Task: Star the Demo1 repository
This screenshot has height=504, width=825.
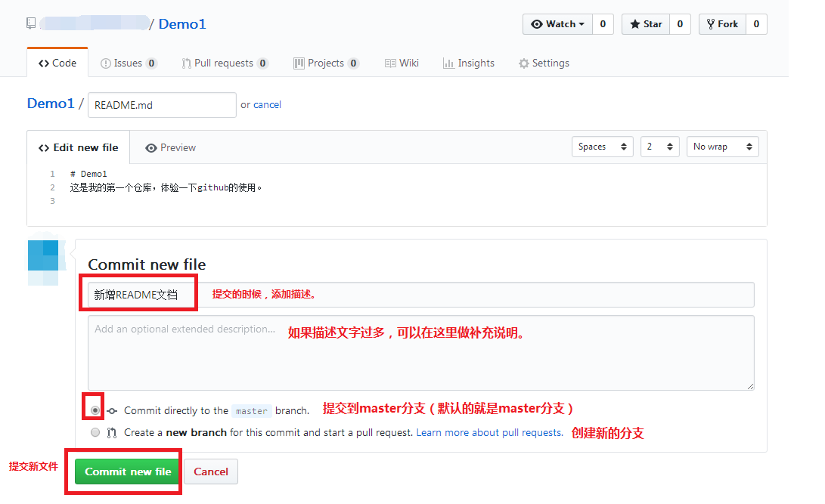Action: coord(646,24)
